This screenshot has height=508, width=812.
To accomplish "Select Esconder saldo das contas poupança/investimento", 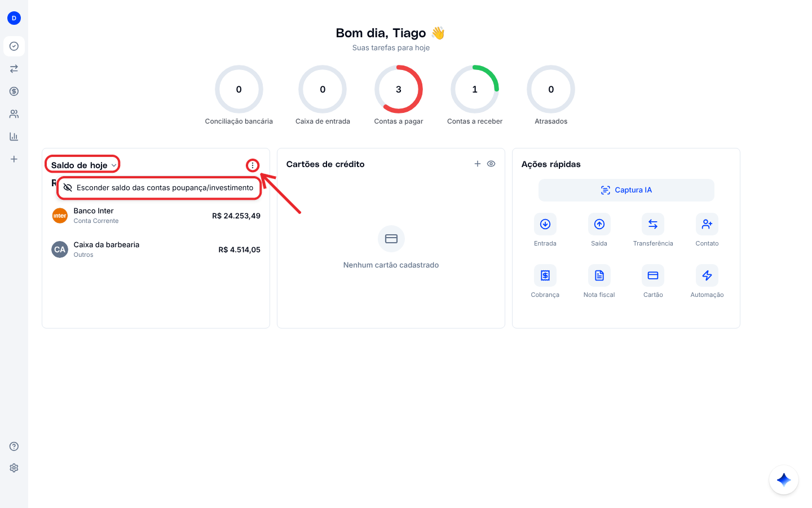I will [159, 188].
